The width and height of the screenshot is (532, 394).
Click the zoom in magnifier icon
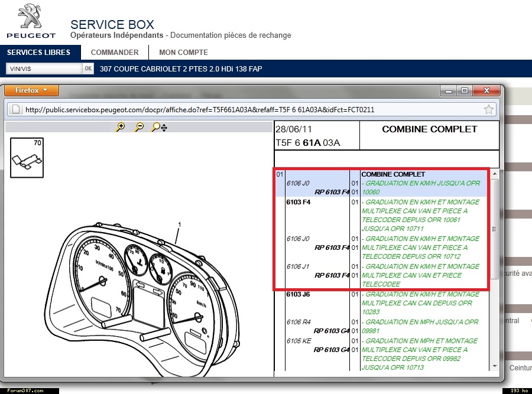(x=120, y=127)
